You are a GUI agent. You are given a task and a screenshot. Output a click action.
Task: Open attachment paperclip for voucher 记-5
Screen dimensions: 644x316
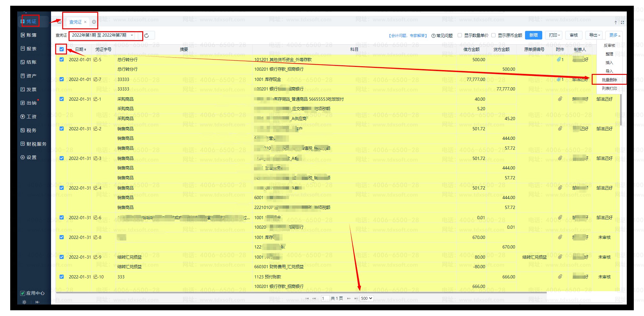point(559,60)
